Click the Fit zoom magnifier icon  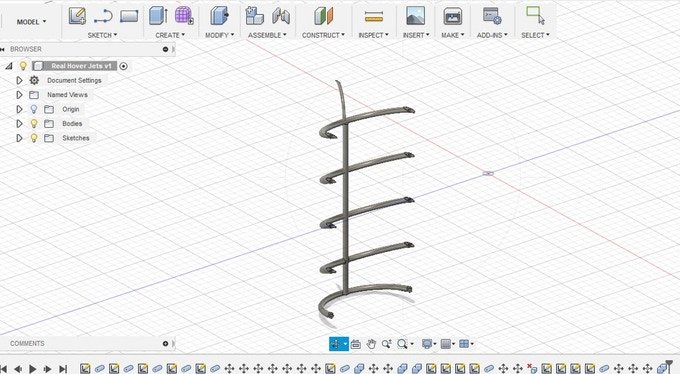tap(402, 344)
